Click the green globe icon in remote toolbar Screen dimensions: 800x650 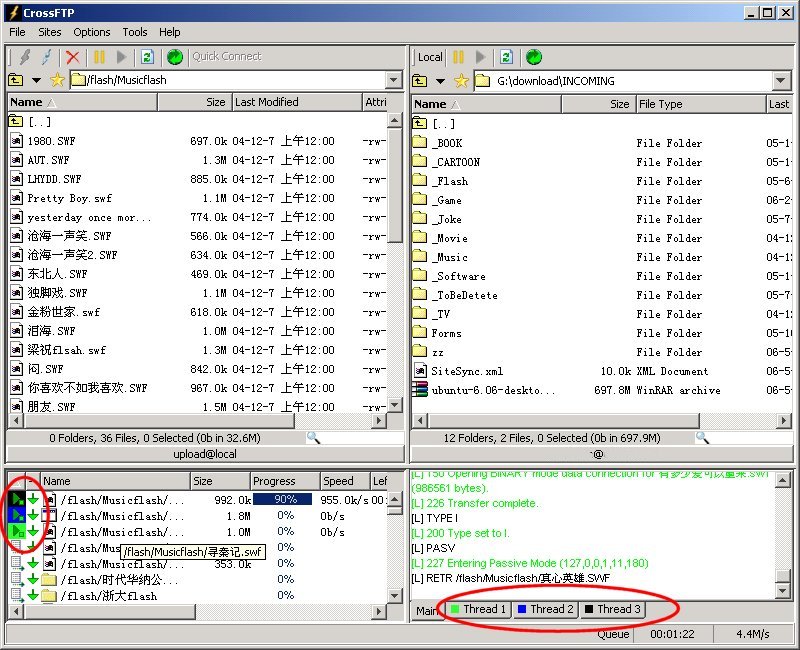174,57
